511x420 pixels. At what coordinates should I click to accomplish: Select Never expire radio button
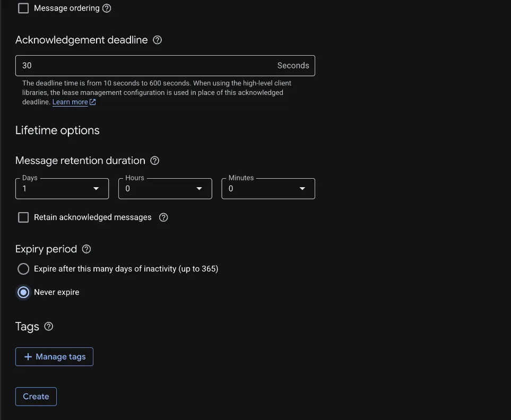point(23,292)
